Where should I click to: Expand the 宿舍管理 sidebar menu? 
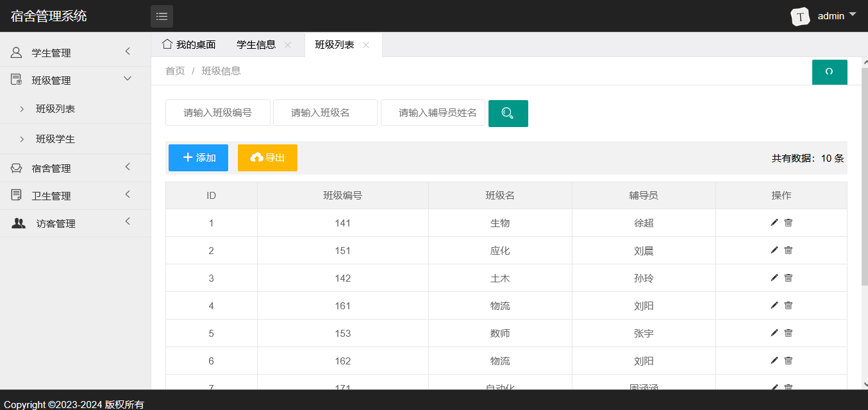point(75,168)
